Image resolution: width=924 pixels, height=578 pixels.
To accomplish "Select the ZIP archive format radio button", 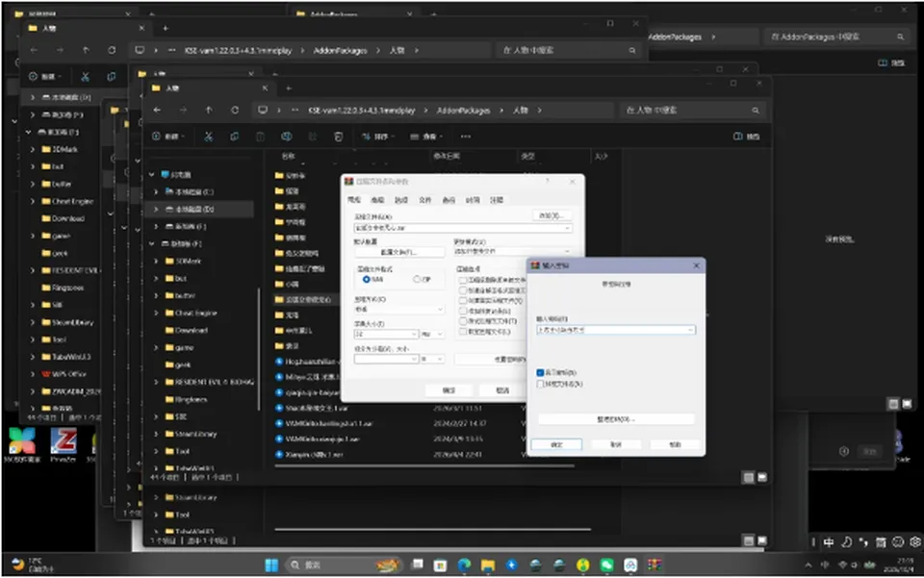I will pos(417,279).
